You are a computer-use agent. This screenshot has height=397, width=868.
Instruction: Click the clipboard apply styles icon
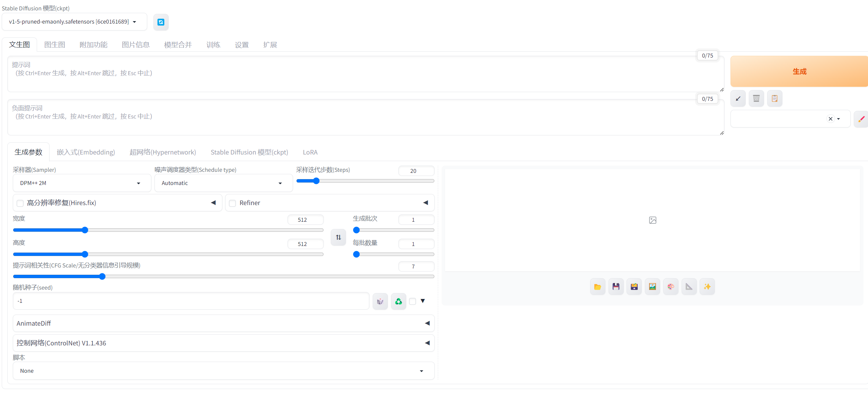click(x=774, y=99)
